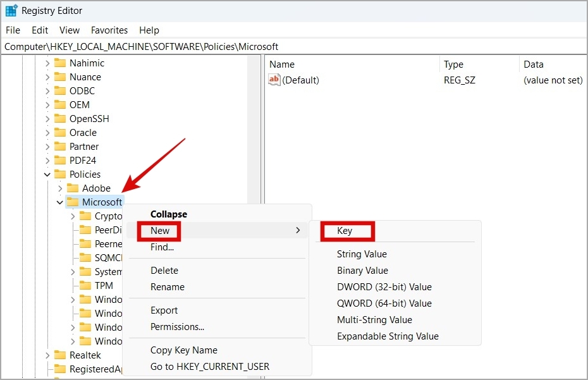Click the Adobe folder icon
Viewport: 588px width, 380px height.
[73, 188]
